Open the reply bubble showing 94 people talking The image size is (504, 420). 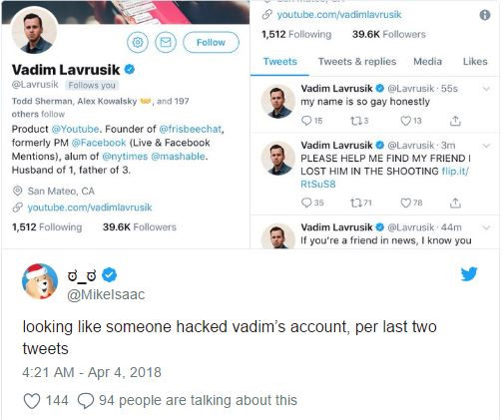tap(86, 401)
